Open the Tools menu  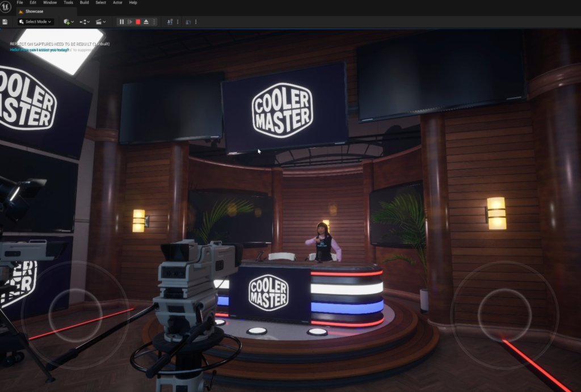(68, 3)
